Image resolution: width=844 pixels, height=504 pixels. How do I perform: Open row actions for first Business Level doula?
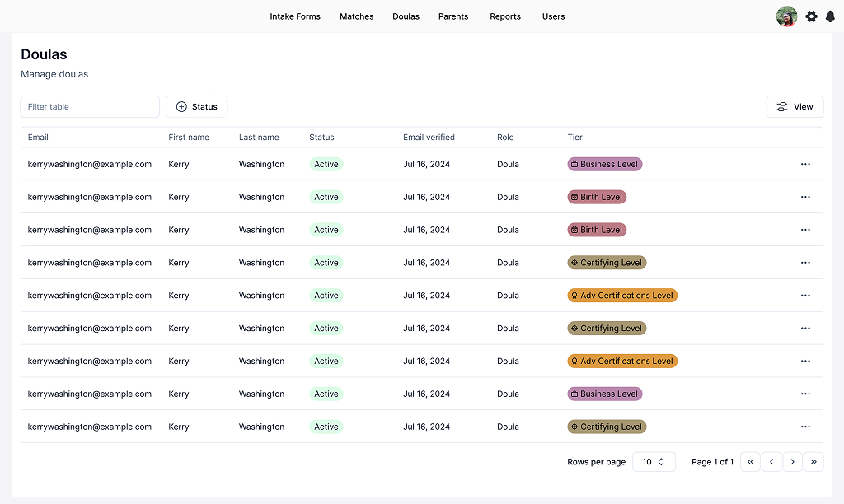(x=805, y=164)
